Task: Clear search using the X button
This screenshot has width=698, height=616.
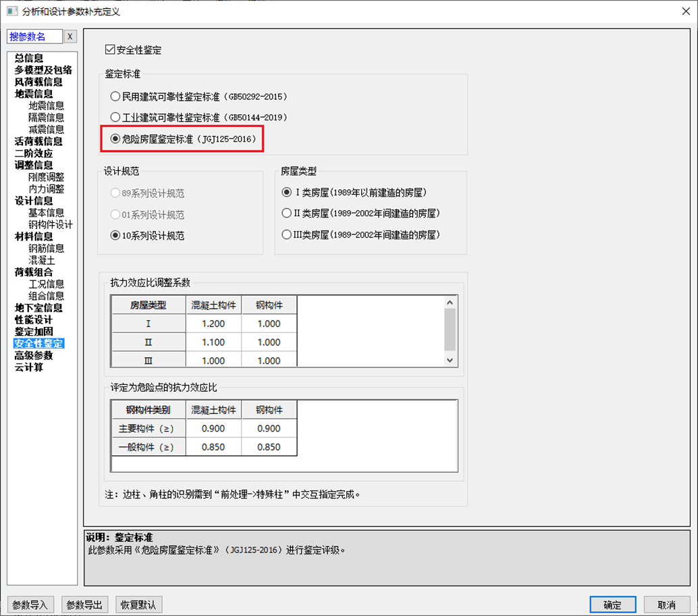Action: pyautogui.click(x=70, y=36)
